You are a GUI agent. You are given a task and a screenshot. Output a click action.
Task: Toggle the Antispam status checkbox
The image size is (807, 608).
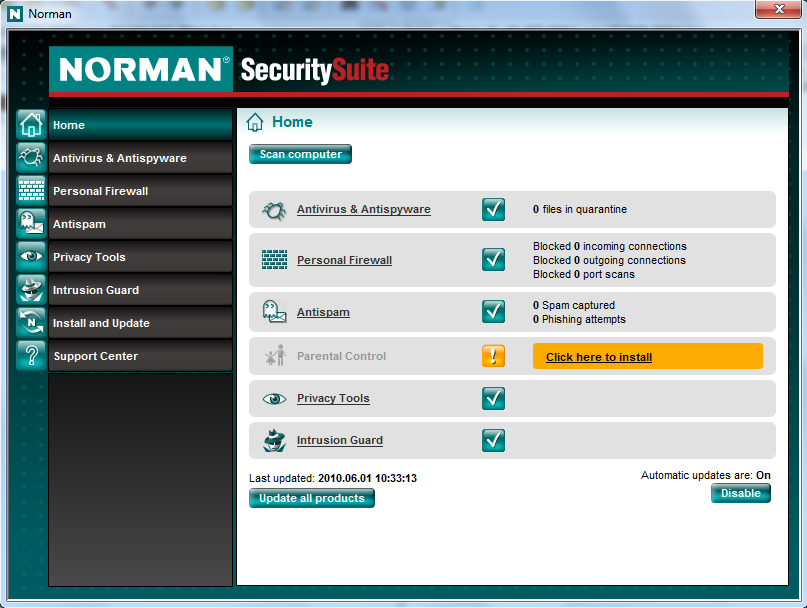point(493,312)
